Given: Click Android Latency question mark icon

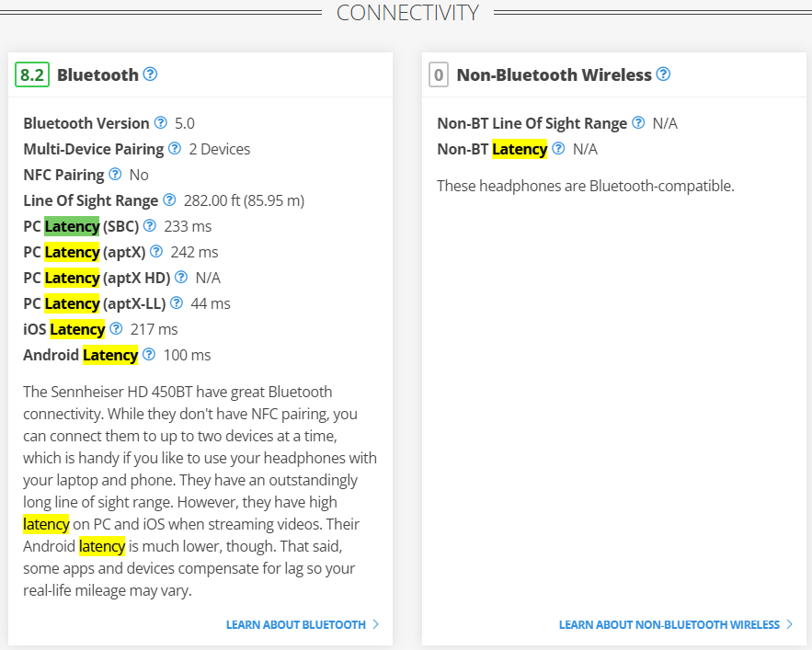Looking at the screenshot, I should click(x=149, y=354).
